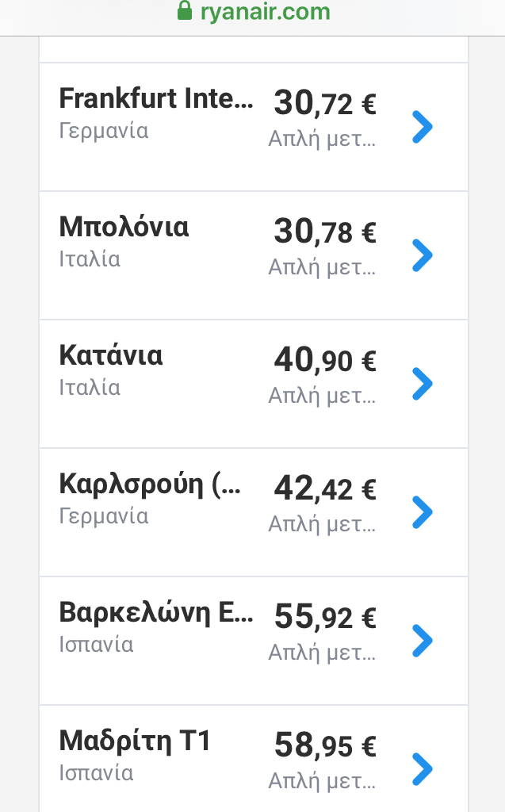The image size is (505, 812).
Task: Tap the chevron next to Μπολόνια fare
Action: 423,255
